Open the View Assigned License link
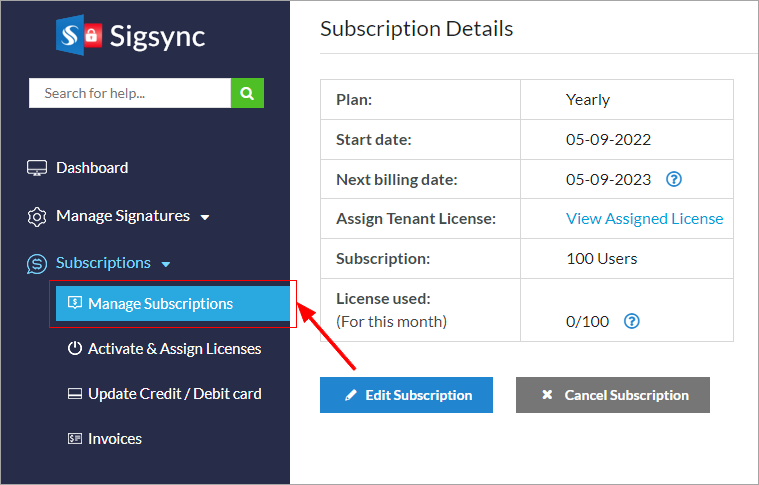Screen dimensions: 759x485 tap(644, 218)
